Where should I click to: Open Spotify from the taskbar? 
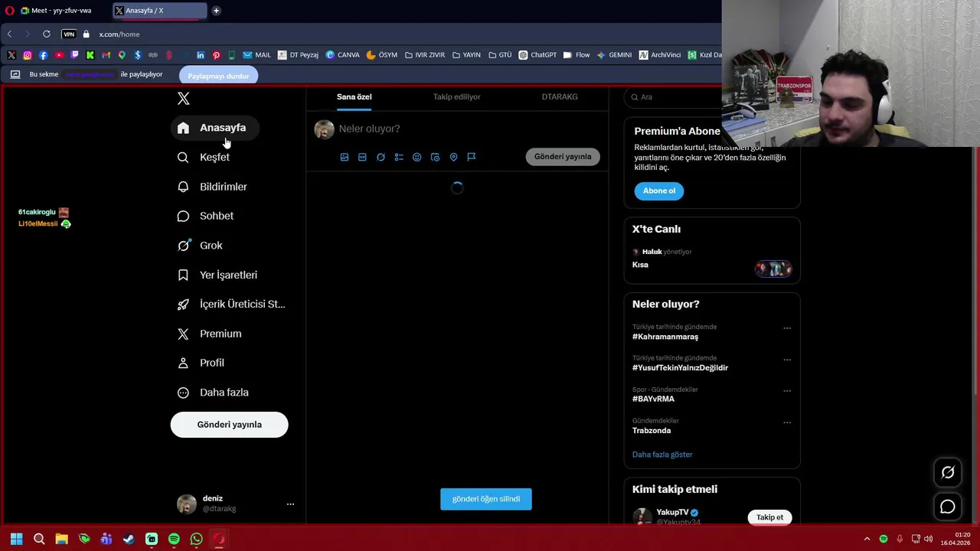[x=174, y=539]
